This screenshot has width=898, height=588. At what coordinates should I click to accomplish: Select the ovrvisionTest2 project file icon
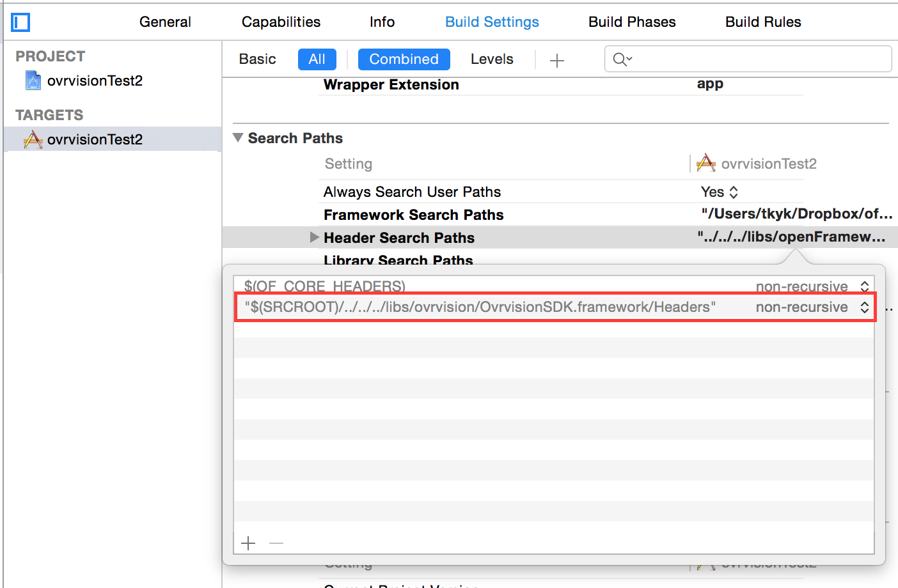pos(33,81)
